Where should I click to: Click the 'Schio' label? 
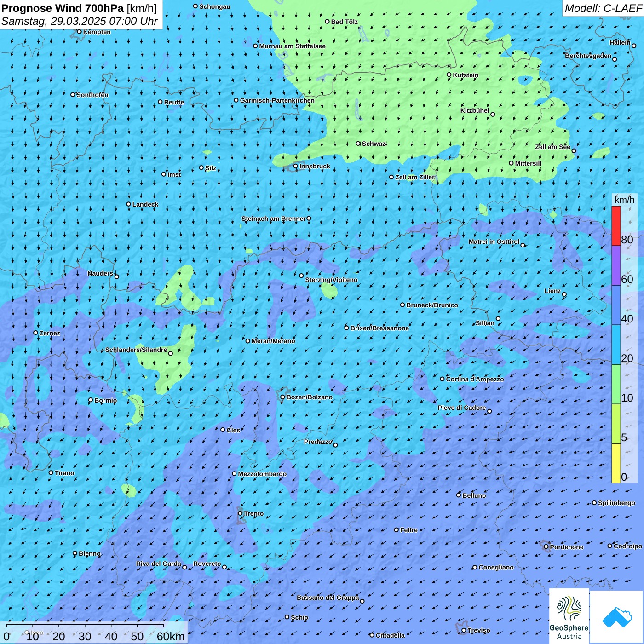[299, 617]
